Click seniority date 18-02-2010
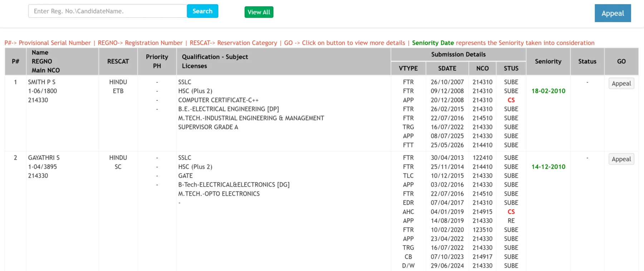This screenshot has height=271, width=644. point(548,91)
